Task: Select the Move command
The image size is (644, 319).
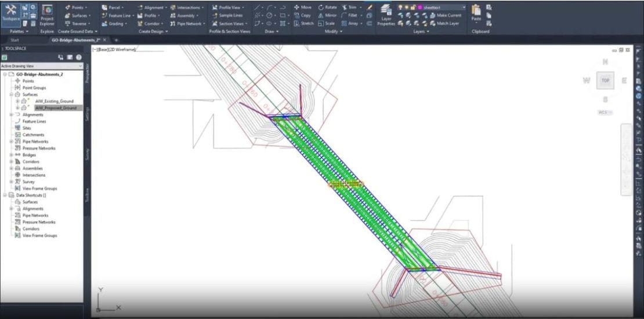Action: [x=303, y=8]
